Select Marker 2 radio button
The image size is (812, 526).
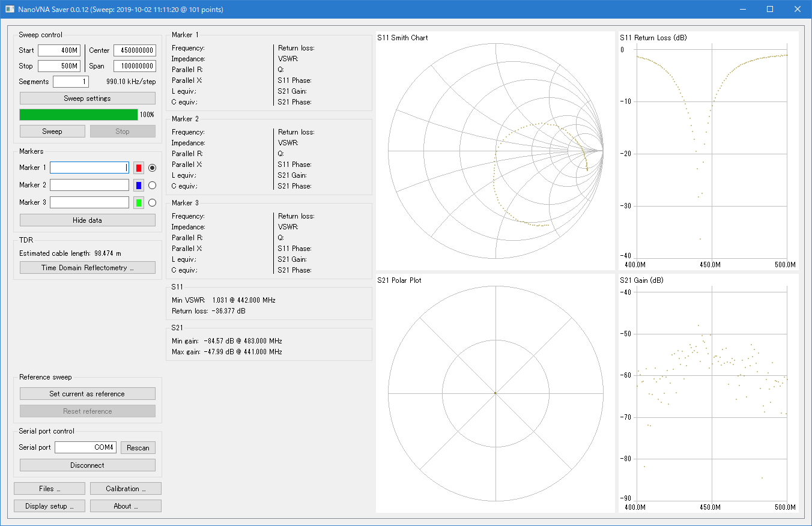point(152,185)
